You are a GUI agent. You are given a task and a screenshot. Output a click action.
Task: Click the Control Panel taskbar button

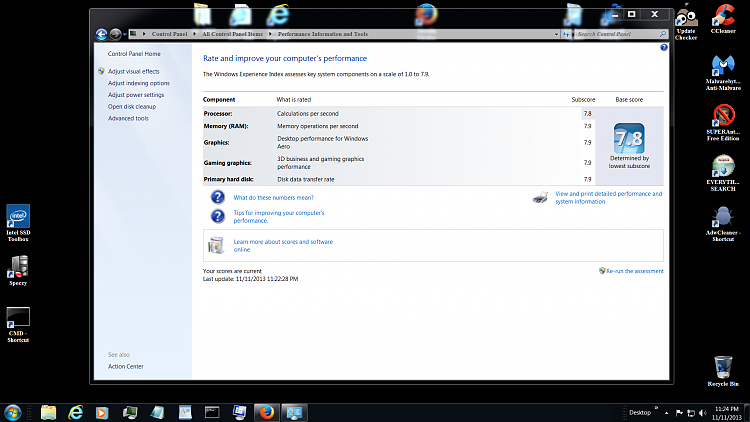294,412
